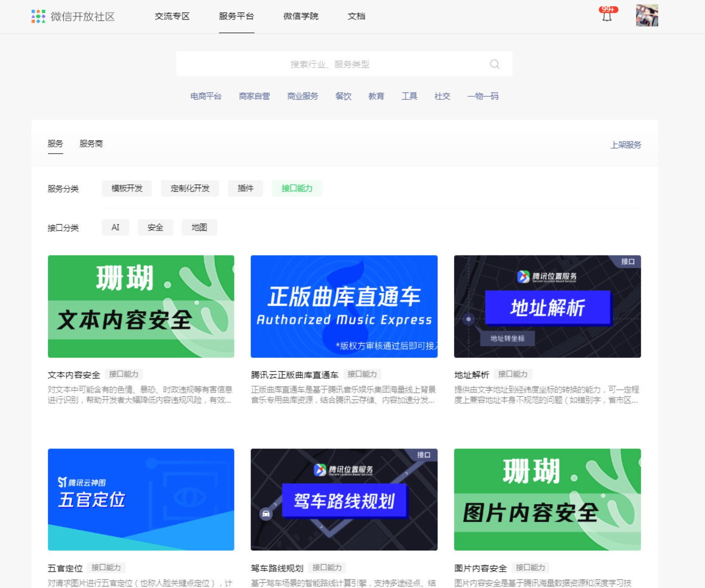Click the 腾讯云正版曲库直通车 service title
Viewport: 705px width, 588px height.
click(295, 375)
